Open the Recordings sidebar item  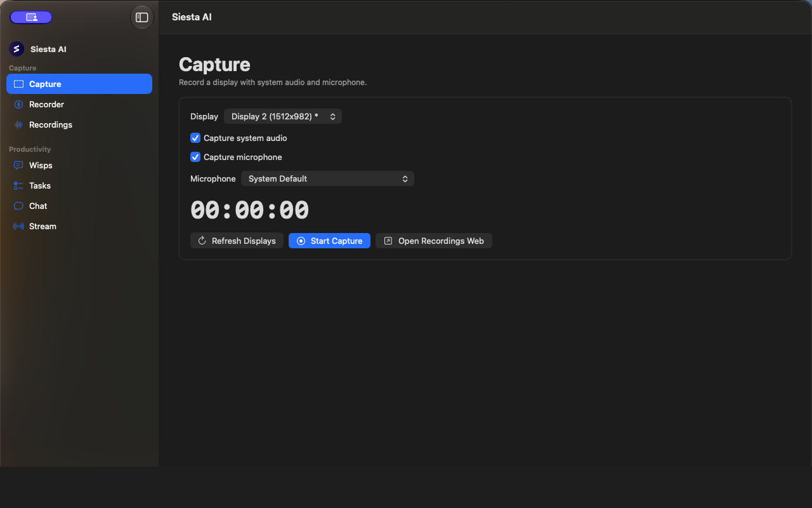click(x=79, y=124)
